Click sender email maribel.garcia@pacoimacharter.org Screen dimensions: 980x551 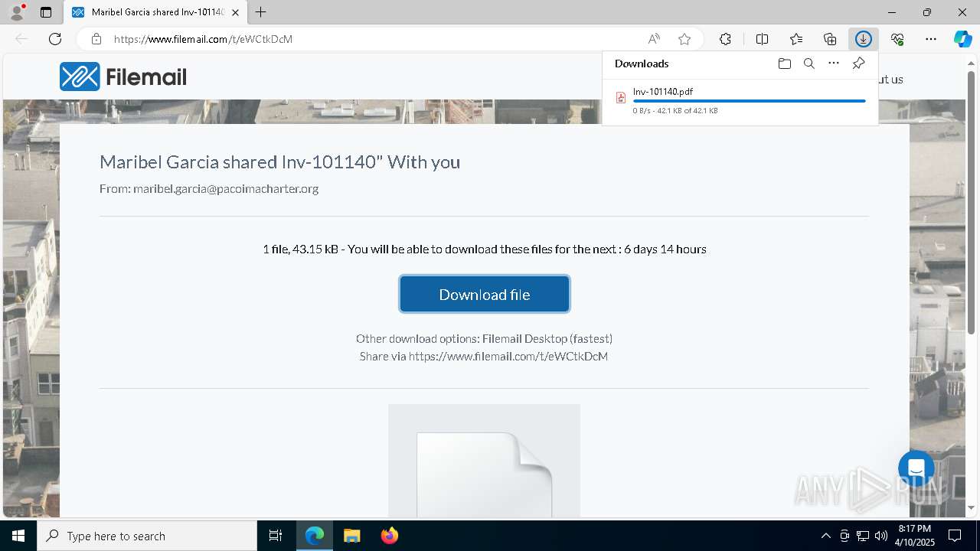[x=226, y=188]
